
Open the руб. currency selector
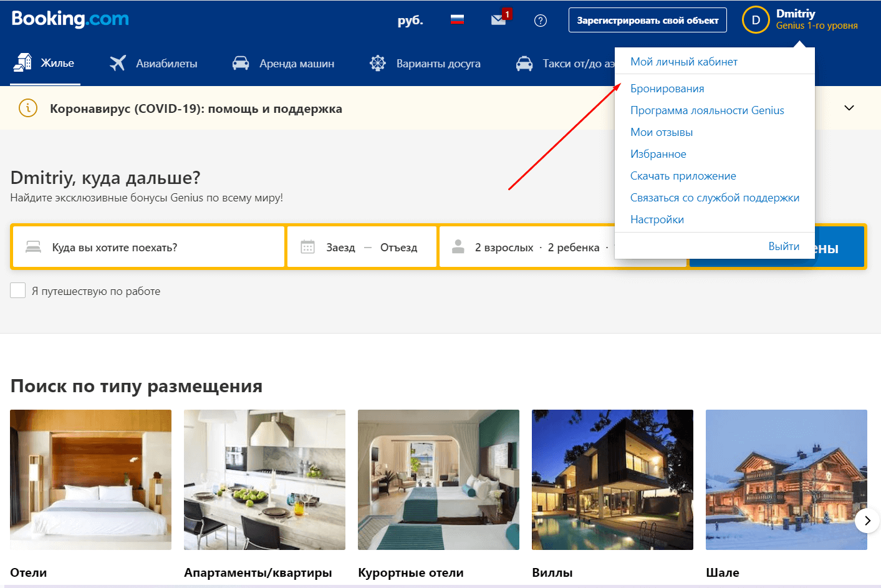coord(410,20)
